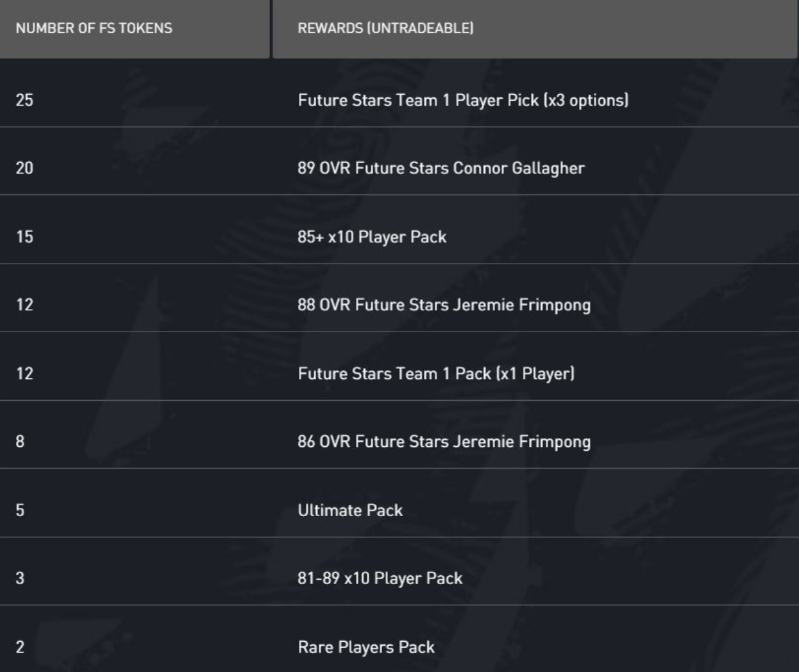Click 88 OVR Future Stars Jeremie Frimpong
The width and height of the screenshot is (799, 672).
click(x=444, y=305)
